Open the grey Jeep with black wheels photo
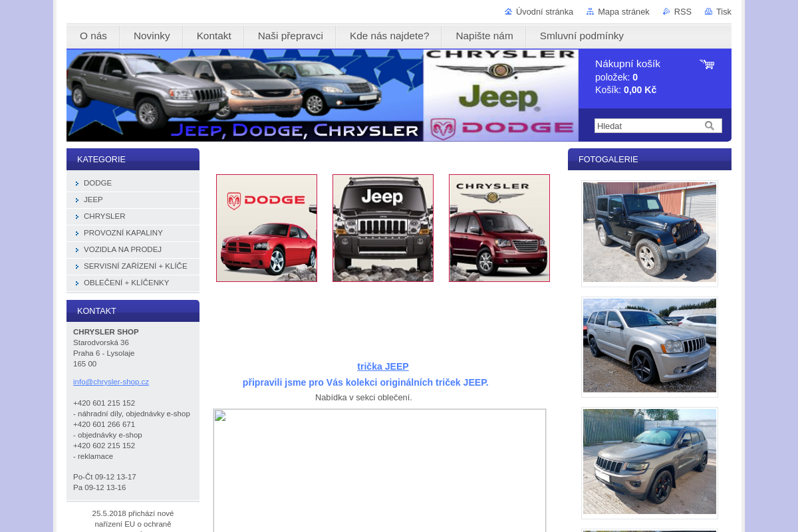The width and height of the screenshot is (798, 532). [650, 462]
